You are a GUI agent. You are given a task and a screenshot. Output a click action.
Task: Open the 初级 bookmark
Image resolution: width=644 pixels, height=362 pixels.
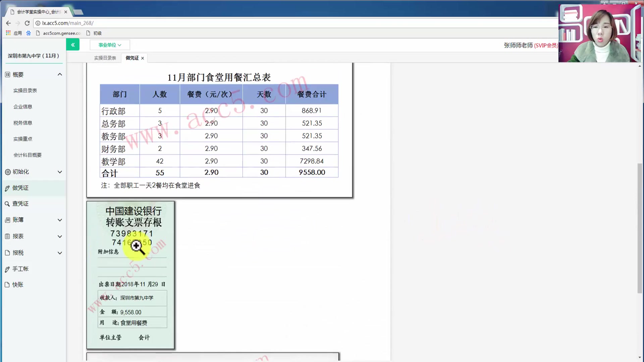pyautogui.click(x=97, y=33)
